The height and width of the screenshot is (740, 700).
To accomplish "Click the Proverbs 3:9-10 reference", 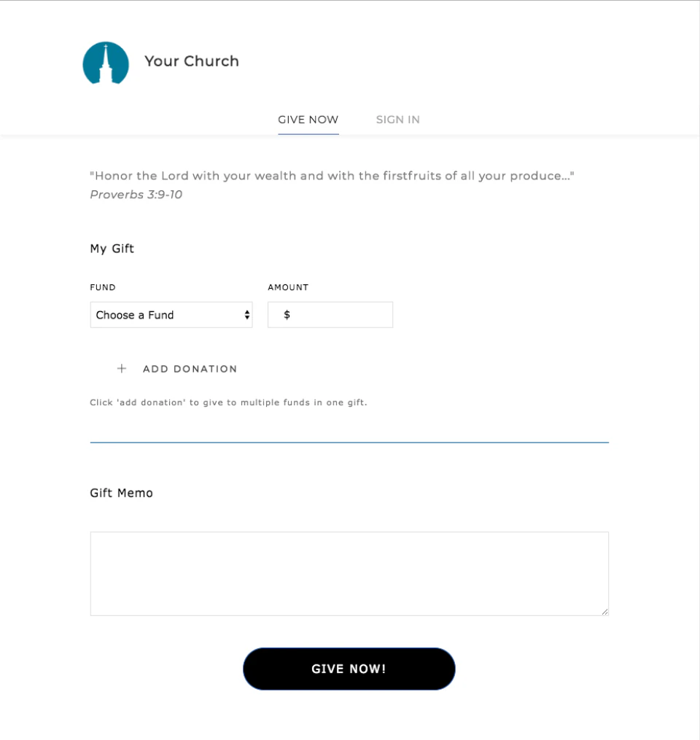I will [136, 195].
